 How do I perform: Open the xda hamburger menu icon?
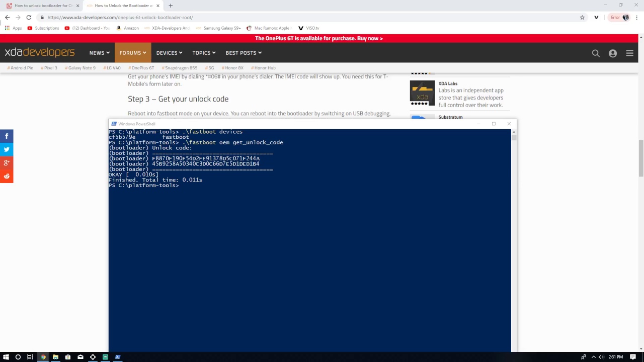[629, 53]
